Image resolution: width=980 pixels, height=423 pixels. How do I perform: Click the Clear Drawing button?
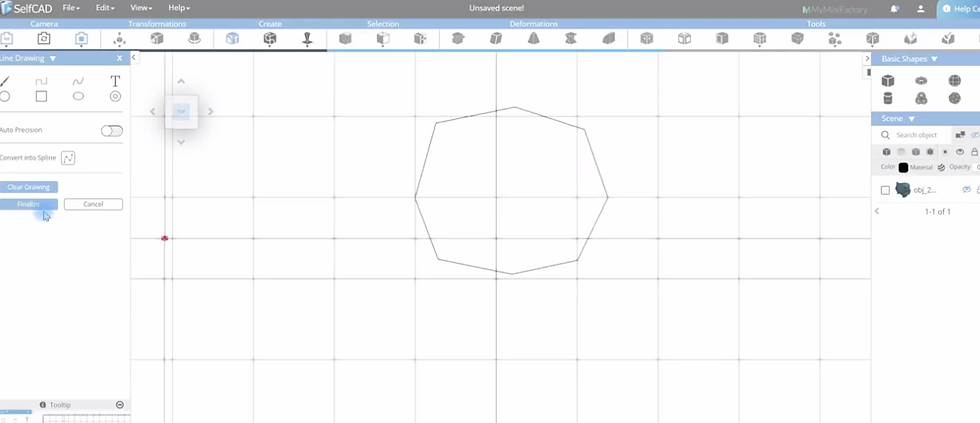[x=29, y=187]
